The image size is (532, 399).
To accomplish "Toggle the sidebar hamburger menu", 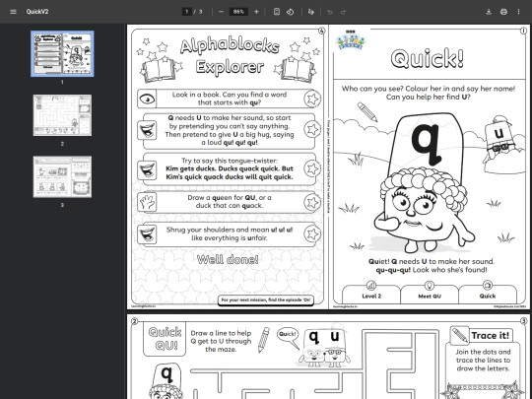I will tap(13, 12).
